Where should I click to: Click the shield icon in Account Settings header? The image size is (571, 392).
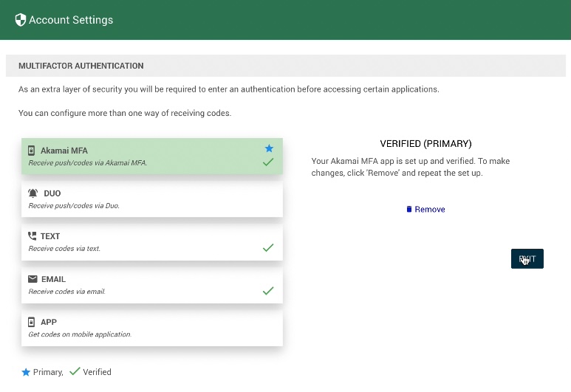[21, 20]
